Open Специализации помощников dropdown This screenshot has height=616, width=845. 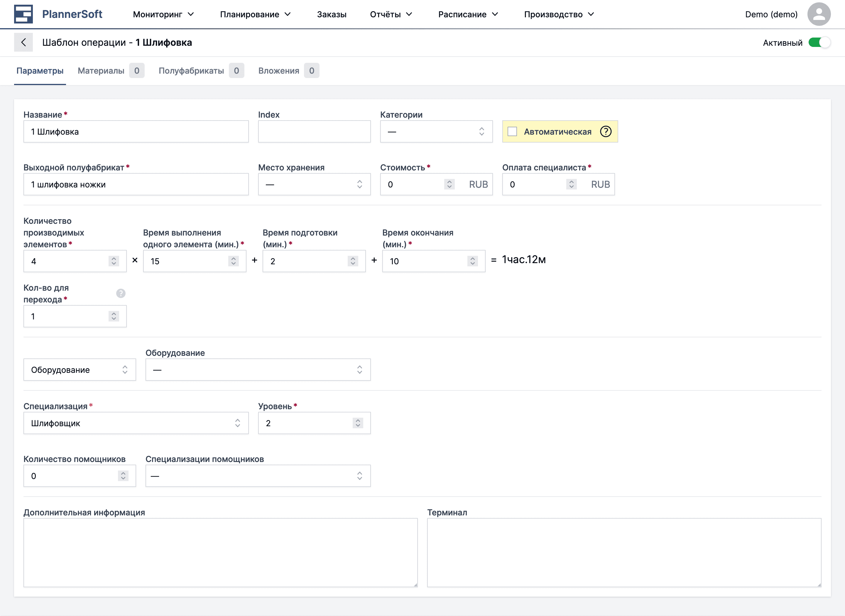pyautogui.click(x=258, y=476)
